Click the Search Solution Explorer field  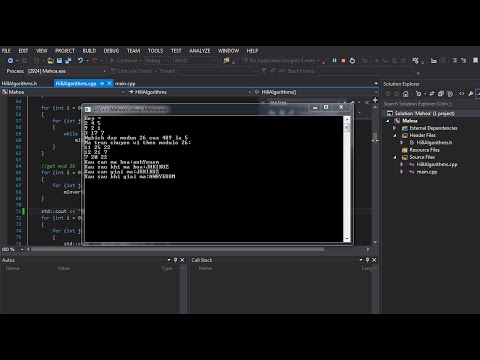[x=431, y=104]
